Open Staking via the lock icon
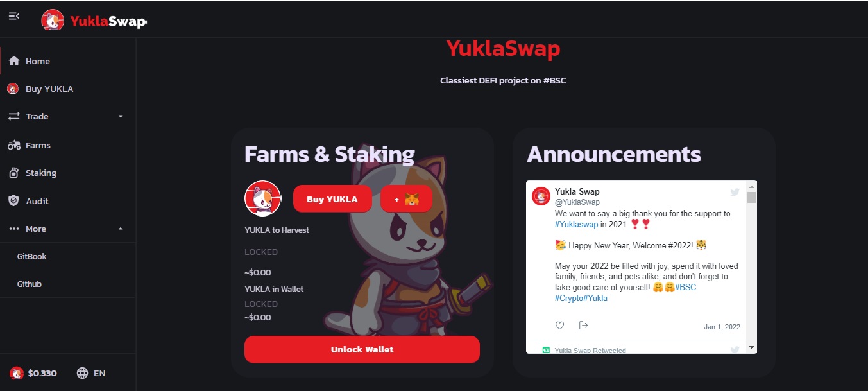 tap(13, 173)
